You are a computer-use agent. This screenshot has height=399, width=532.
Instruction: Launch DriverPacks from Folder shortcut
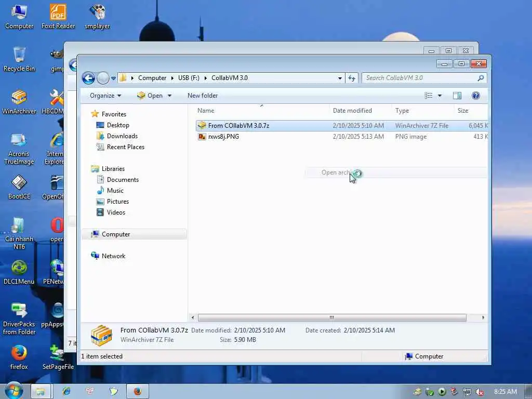click(19, 319)
